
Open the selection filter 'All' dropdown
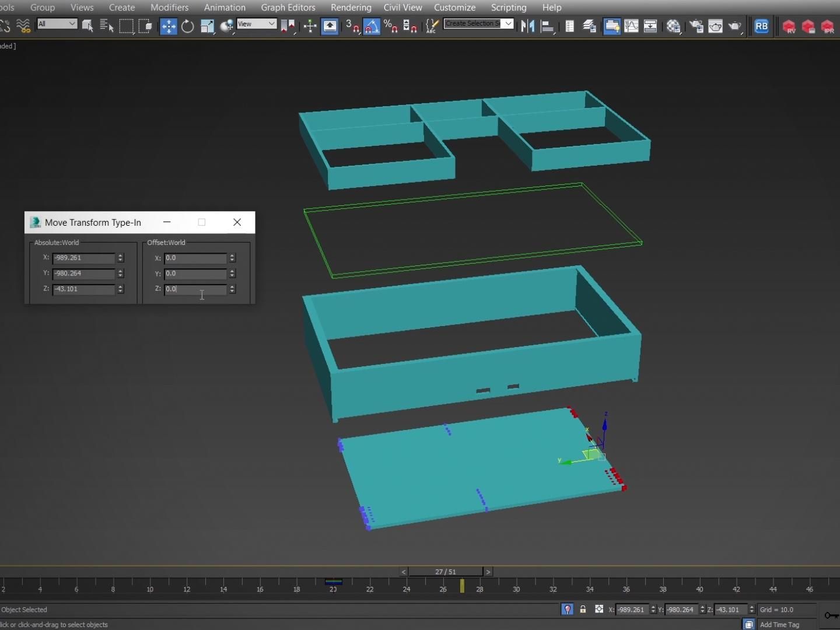pos(57,24)
